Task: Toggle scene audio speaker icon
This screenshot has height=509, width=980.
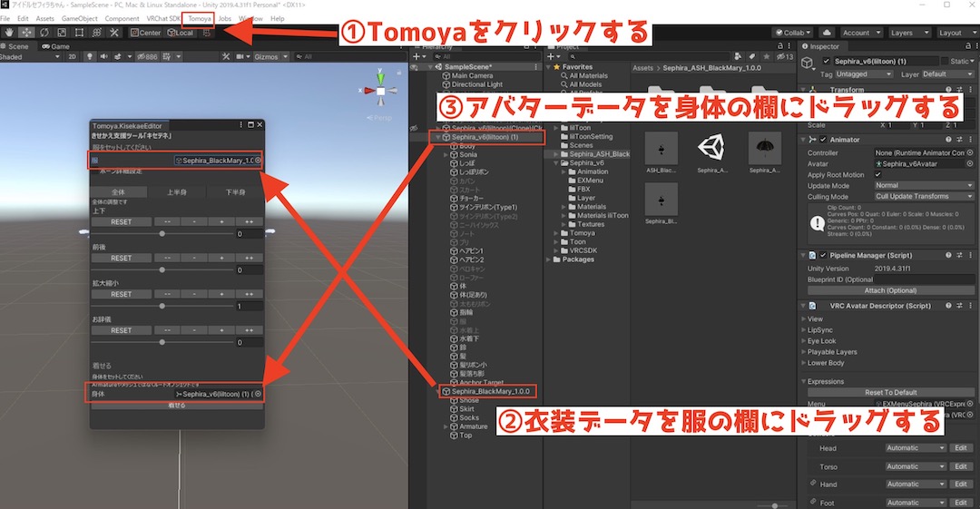Action: [x=103, y=56]
